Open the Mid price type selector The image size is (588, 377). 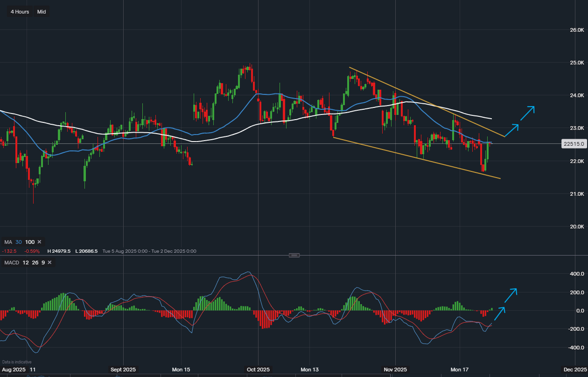point(42,12)
